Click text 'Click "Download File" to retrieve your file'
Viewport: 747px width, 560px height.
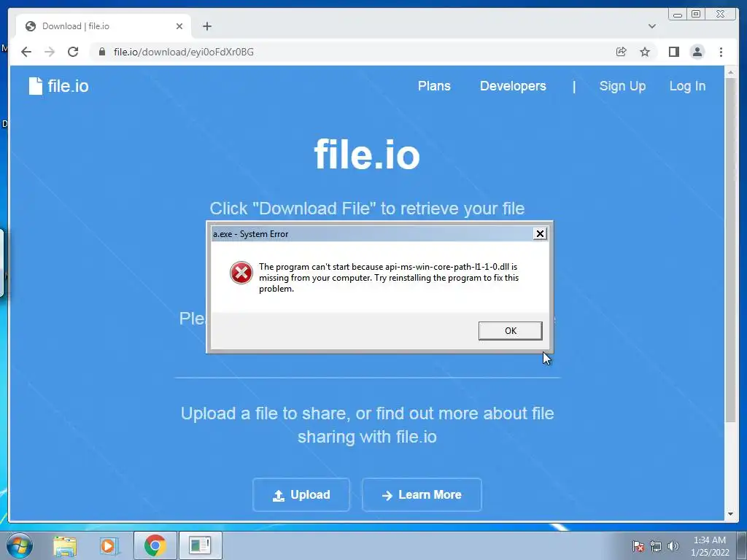367,209
